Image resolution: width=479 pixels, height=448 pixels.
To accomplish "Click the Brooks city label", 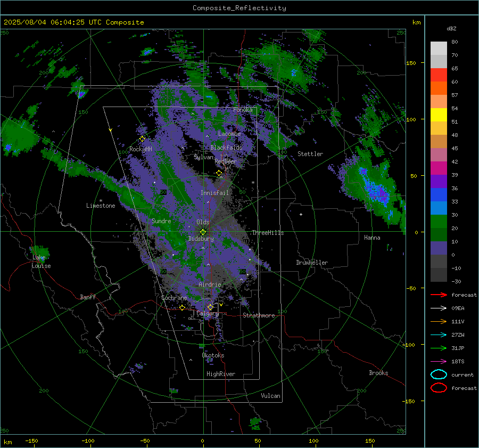I will [378, 373].
